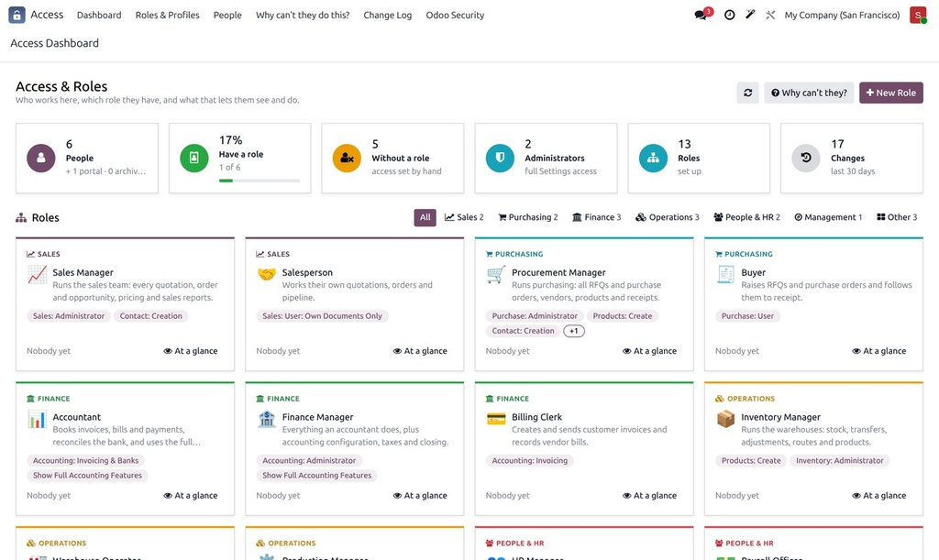Click the Changes history icon
Image resolution: width=939 pixels, height=560 pixels.
806,158
